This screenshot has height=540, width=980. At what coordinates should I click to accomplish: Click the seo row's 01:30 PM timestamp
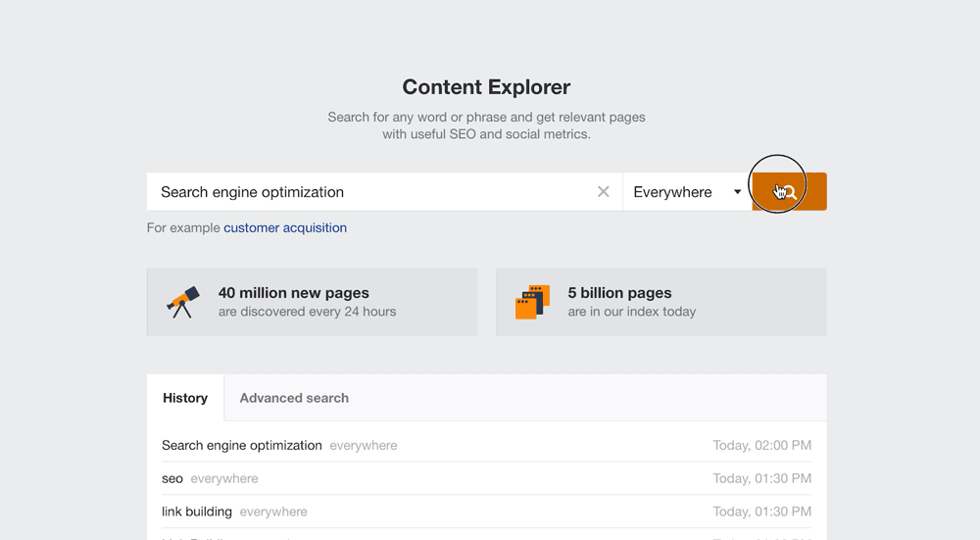[x=761, y=478]
